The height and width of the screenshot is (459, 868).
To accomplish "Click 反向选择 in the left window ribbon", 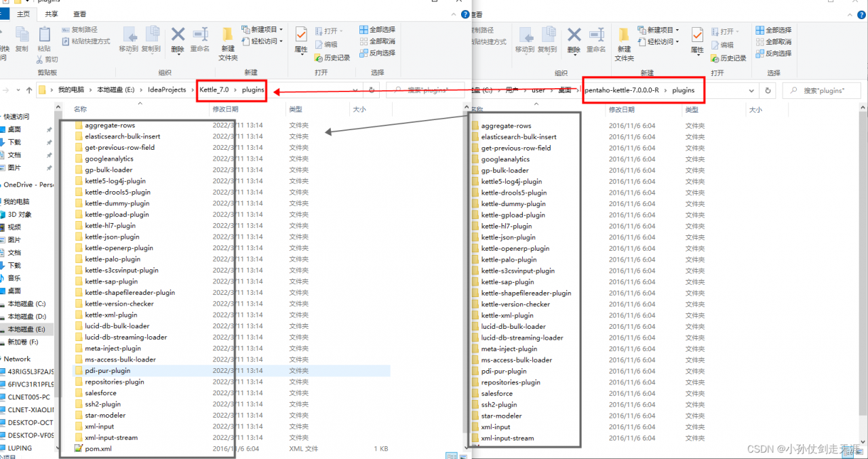I will click(377, 53).
